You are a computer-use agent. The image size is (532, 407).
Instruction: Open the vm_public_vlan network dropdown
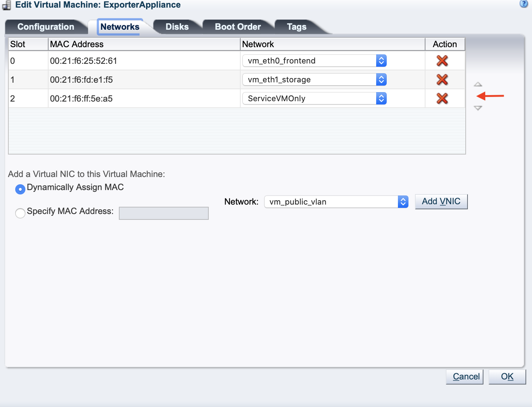[403, 202]
